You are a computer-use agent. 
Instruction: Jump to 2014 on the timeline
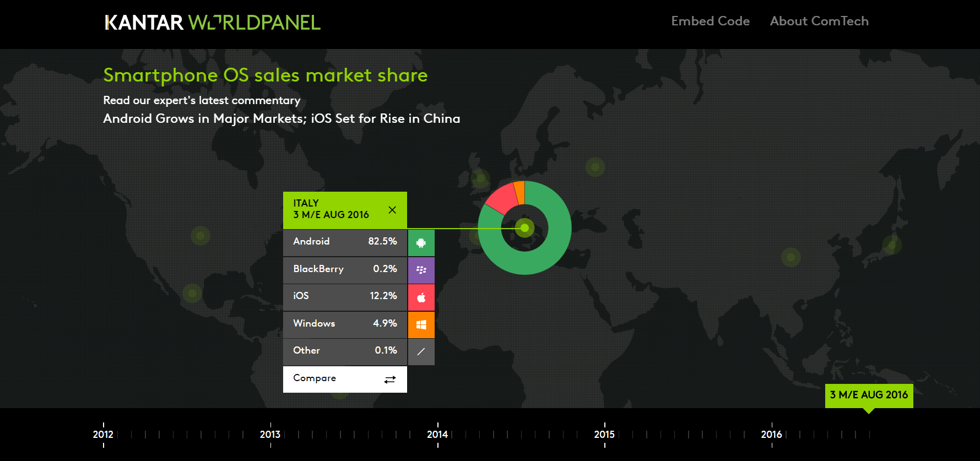(437, 435)
